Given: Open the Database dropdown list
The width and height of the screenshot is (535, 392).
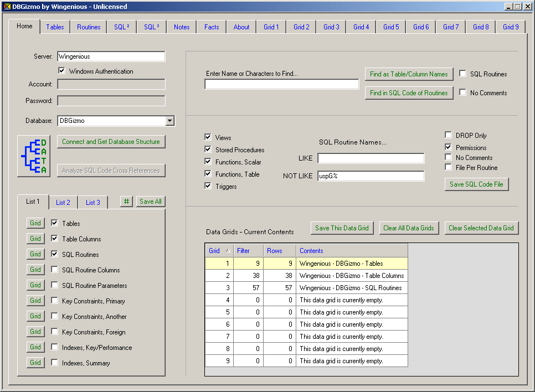Looking at the screenshot, I should (170, 121).
